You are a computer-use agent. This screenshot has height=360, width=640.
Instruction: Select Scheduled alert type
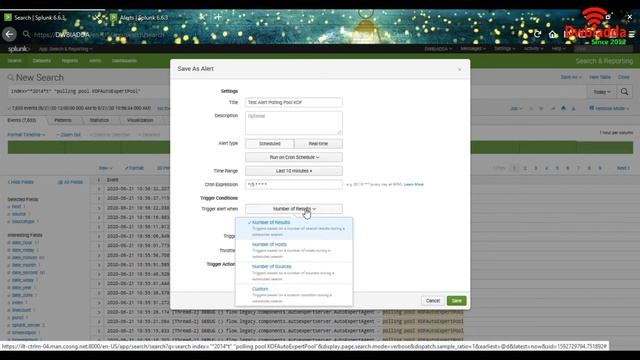[269, 144]
